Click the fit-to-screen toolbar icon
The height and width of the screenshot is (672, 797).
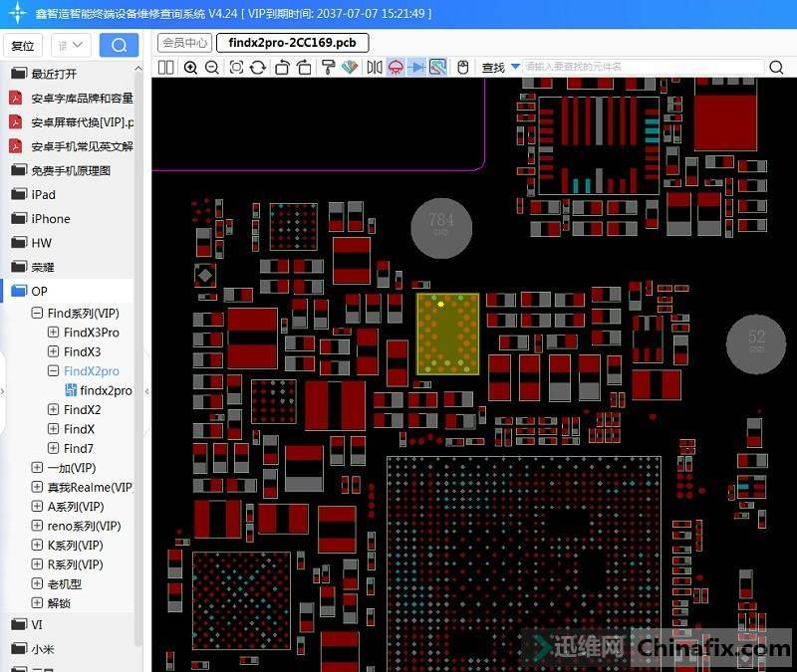pyautogui.click(x=236, y=67)
